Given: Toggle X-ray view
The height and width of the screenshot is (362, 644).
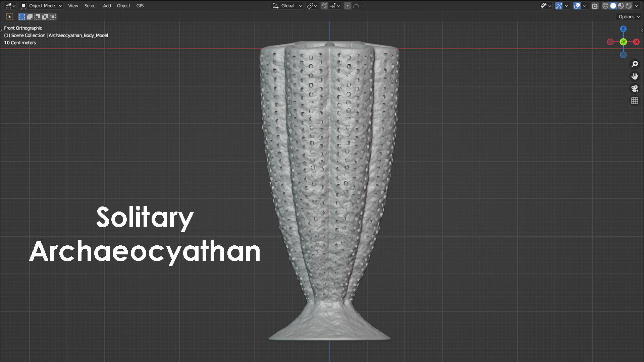Looking at the screenshot, I should 595,6.
